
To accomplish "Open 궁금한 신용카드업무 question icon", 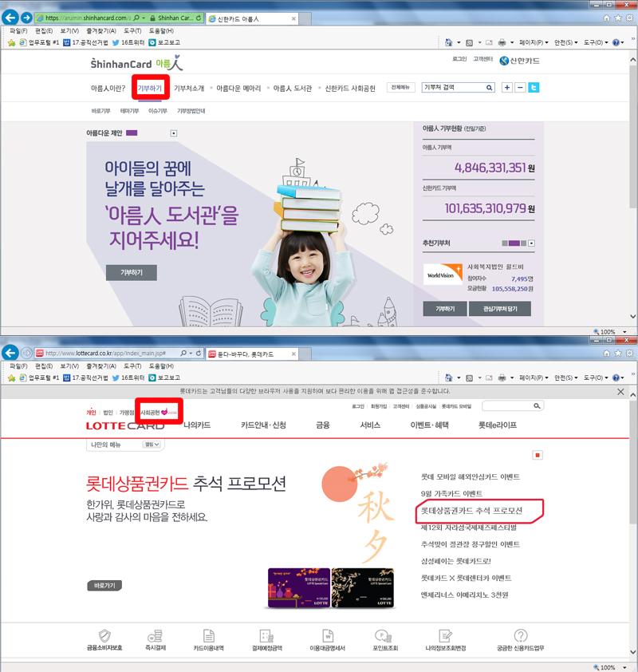I will 520,635.
